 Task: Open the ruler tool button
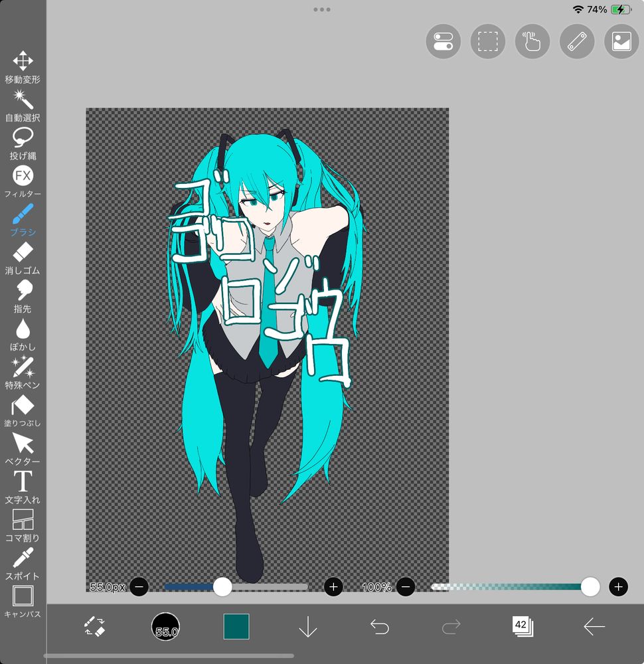pyautogui.click(x=577, y=41)
